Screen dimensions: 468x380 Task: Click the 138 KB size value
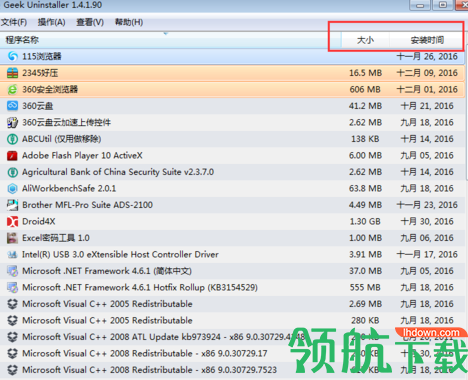(365, 139)
